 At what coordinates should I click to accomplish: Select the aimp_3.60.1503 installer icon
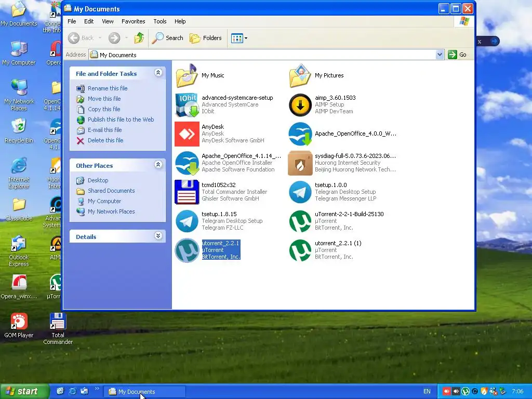[300, 105]
